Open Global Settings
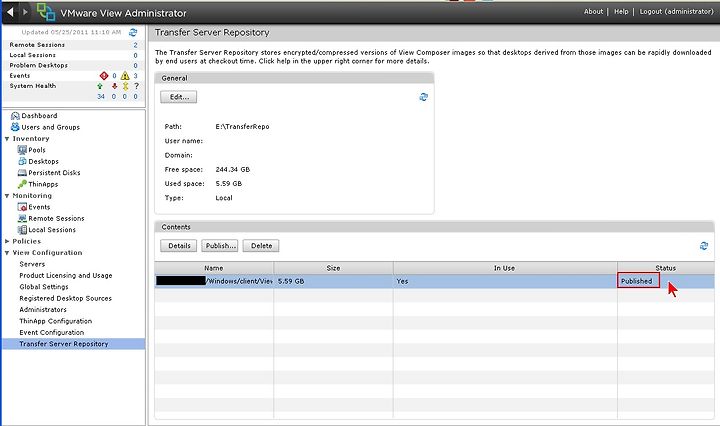Screen dimensions: 720x426 44,287
